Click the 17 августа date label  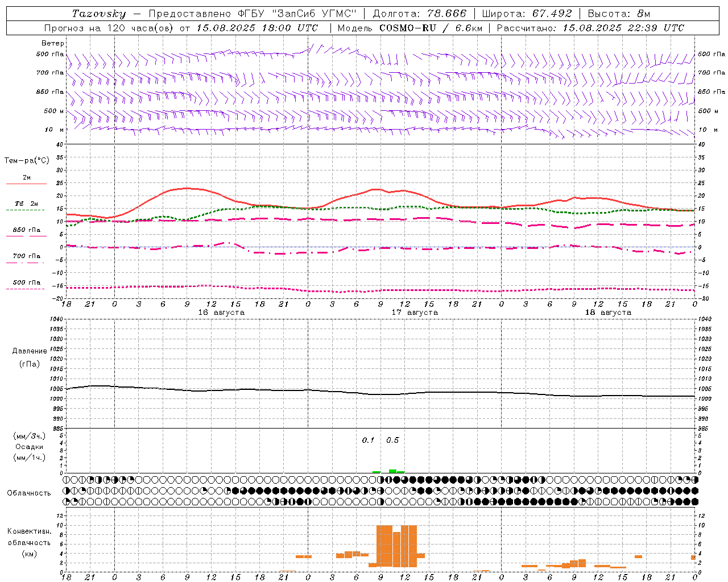pyautogui.click(x=415, y=313)
